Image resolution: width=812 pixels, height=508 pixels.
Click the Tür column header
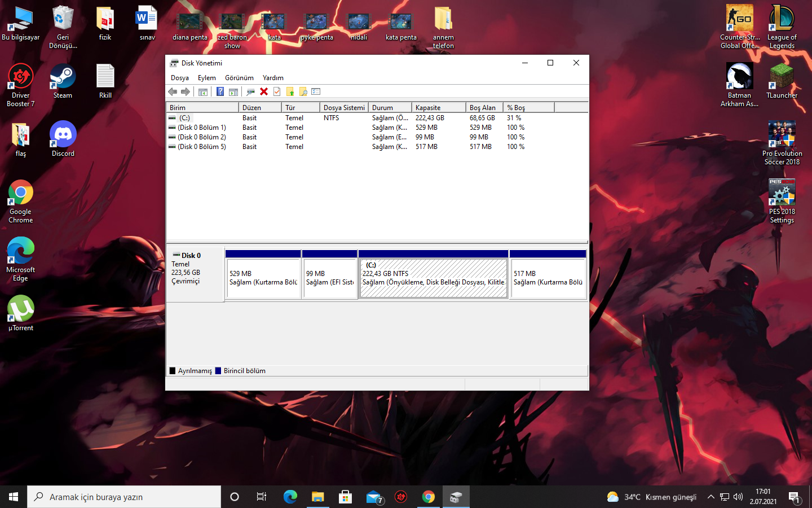click(x=301, y=107)
